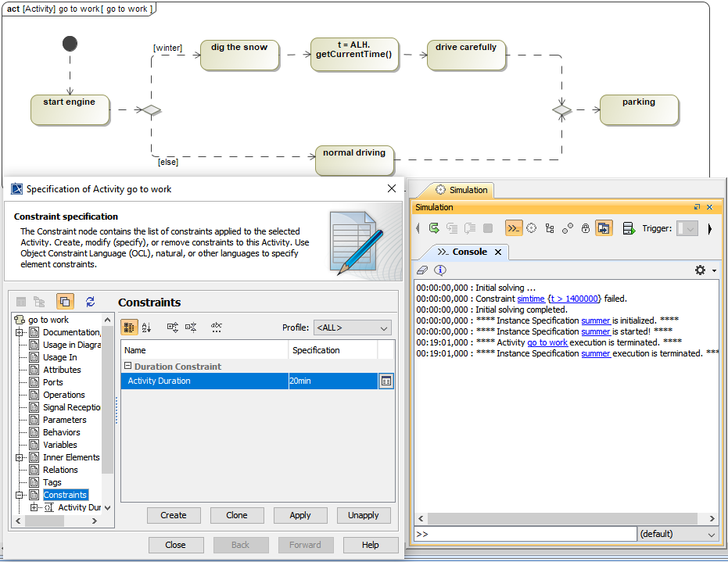This screenshot has width=728, height=562.
Task: Click the refresh arrows icon above the tree
Action: point(90,302)
